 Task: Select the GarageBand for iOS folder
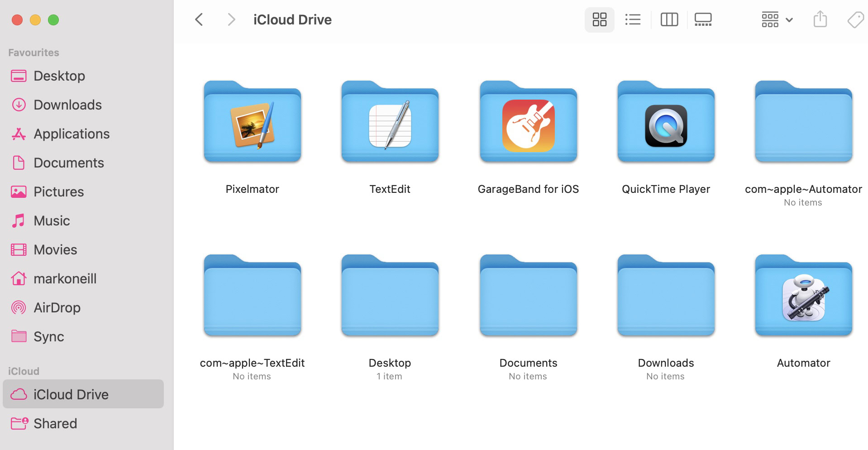(528, 122)
